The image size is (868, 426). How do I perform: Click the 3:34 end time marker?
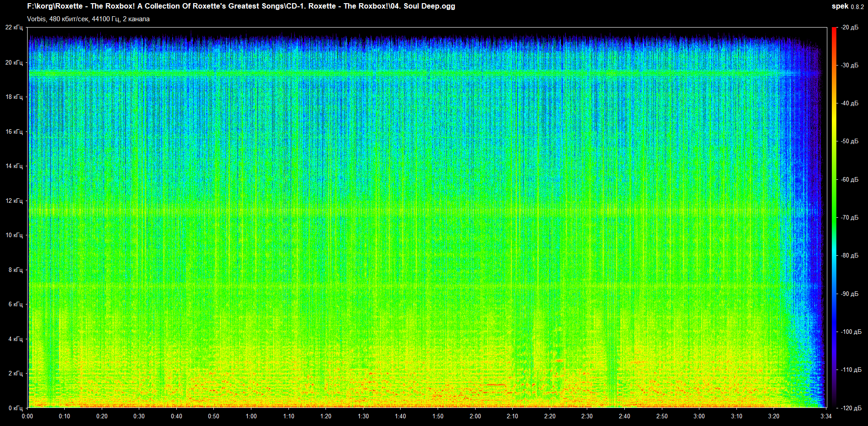pyautogui.click(x=826, y=416)
